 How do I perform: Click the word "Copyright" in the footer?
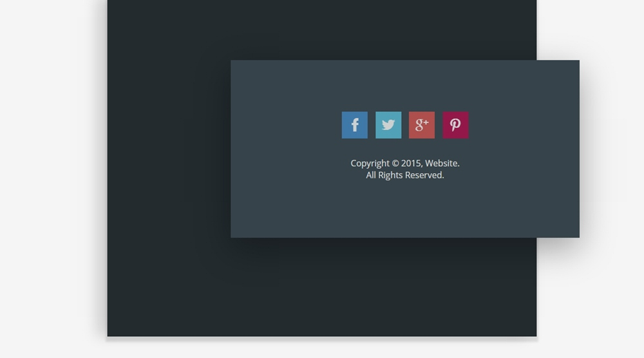(370, 164)
